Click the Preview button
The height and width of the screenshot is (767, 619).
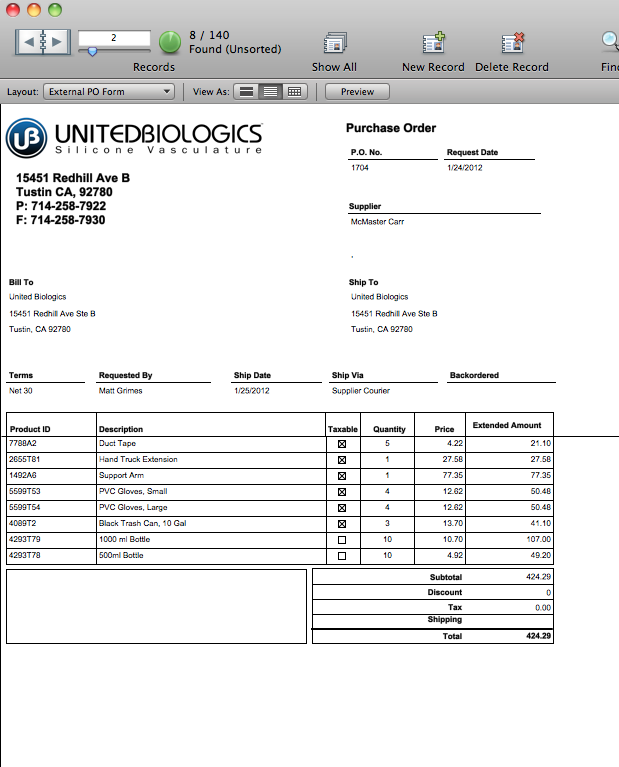click(x=357, y=91)
